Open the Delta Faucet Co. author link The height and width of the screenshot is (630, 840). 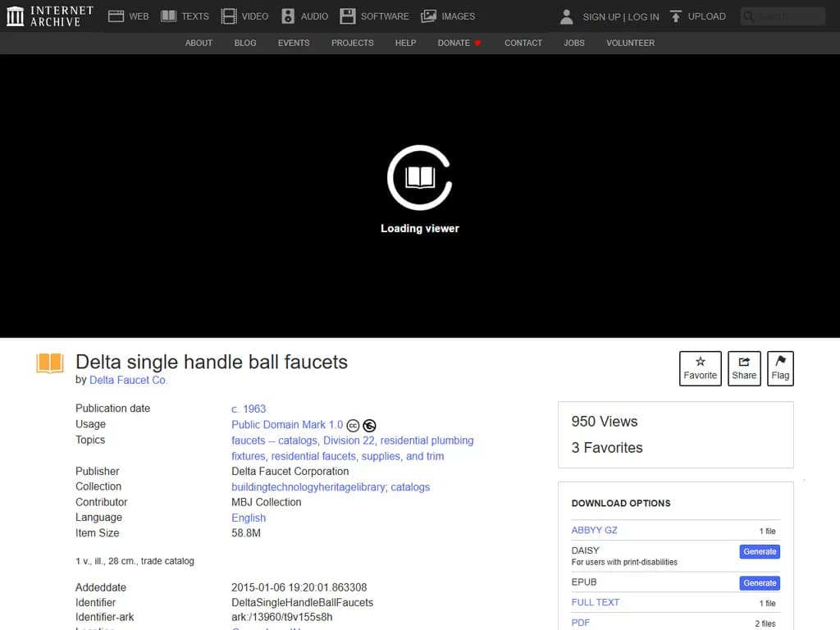point(128,380)
